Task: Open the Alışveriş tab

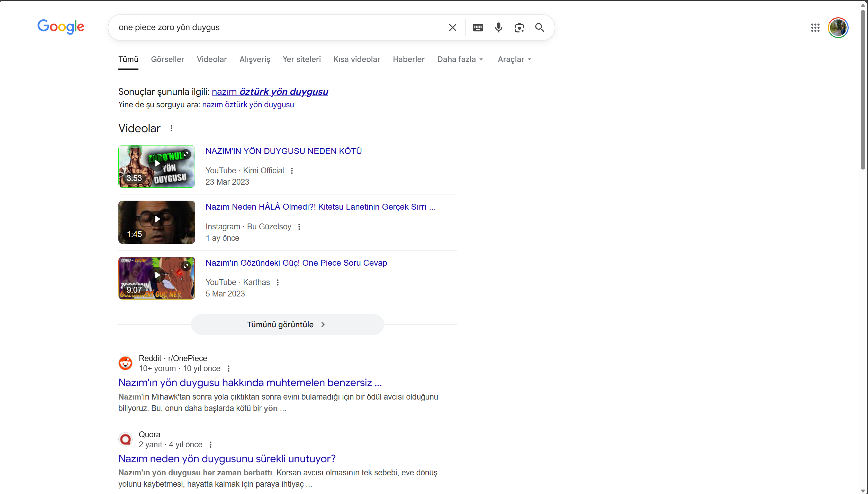Action: [255, 59]
